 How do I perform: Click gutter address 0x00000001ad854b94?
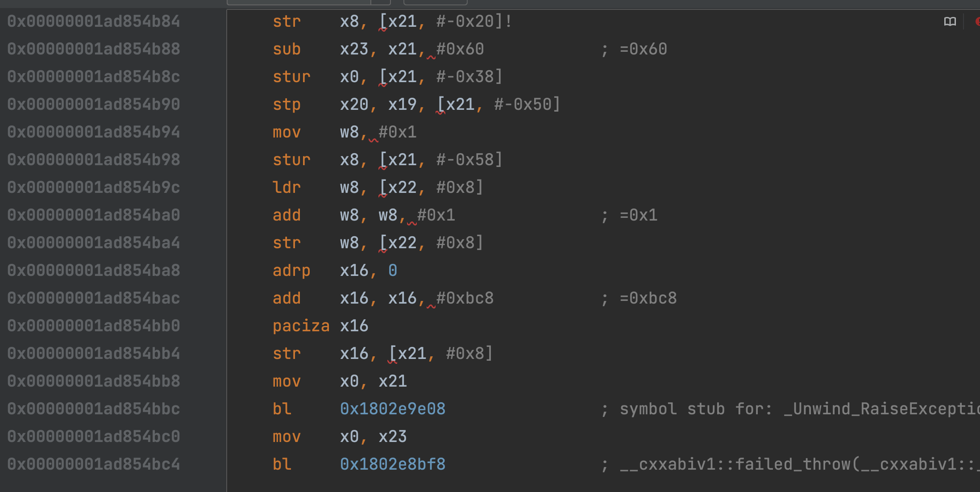[94, 132]
